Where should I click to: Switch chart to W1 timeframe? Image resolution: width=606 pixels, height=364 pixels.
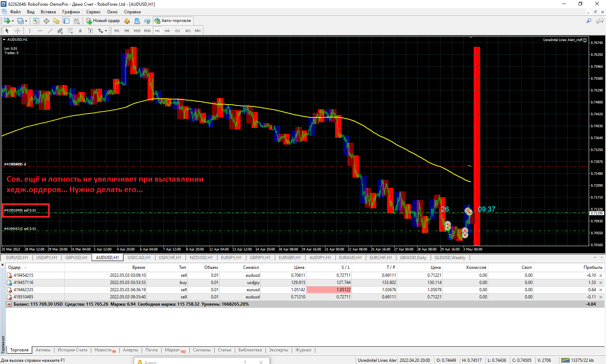tap(188, 31)
